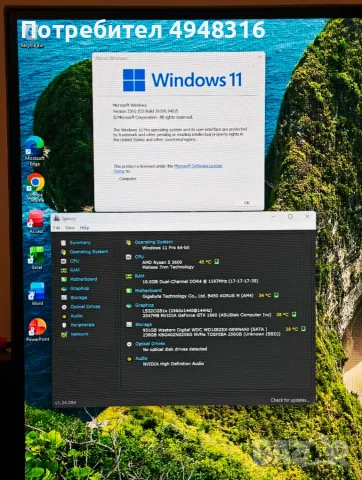This screenshot has height=480, width=362.
Task: Select Graphics in the Speccy sidebar
Action: coord(75,288)
